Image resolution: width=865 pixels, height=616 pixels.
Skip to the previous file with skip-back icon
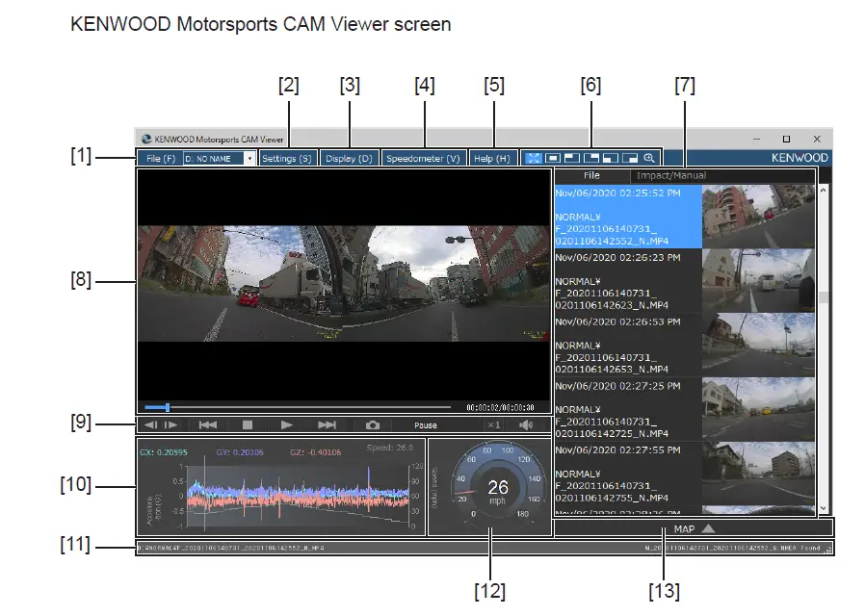(209, 424)
